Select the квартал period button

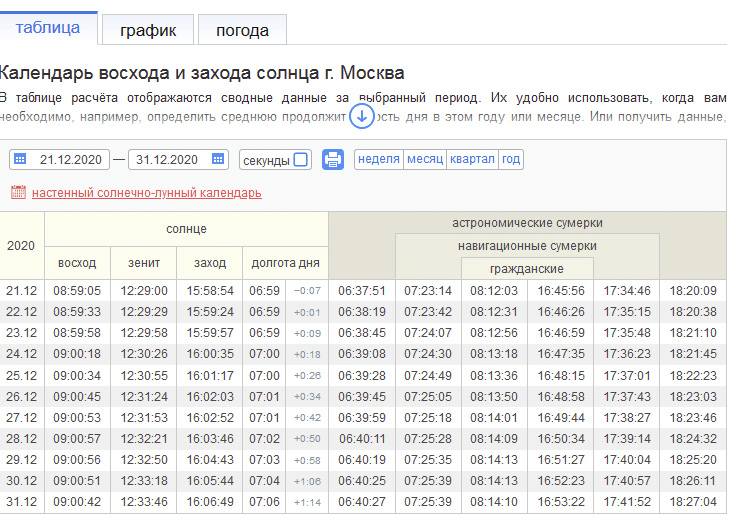[x=472, y=159]
